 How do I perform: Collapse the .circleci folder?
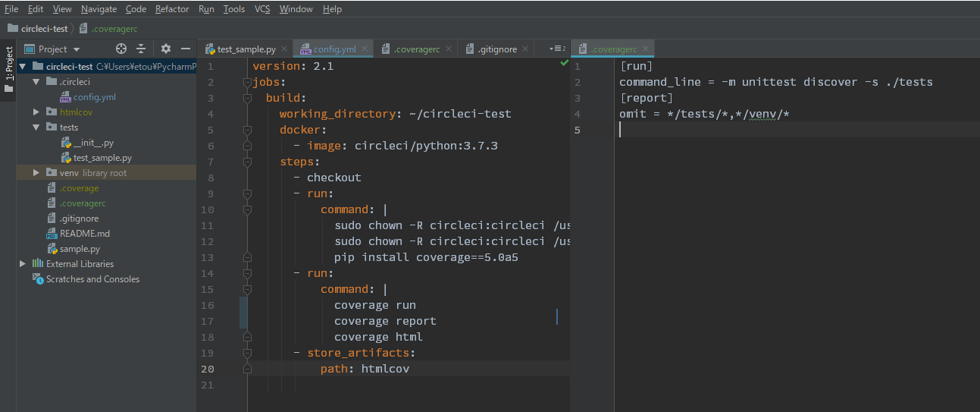36,82
